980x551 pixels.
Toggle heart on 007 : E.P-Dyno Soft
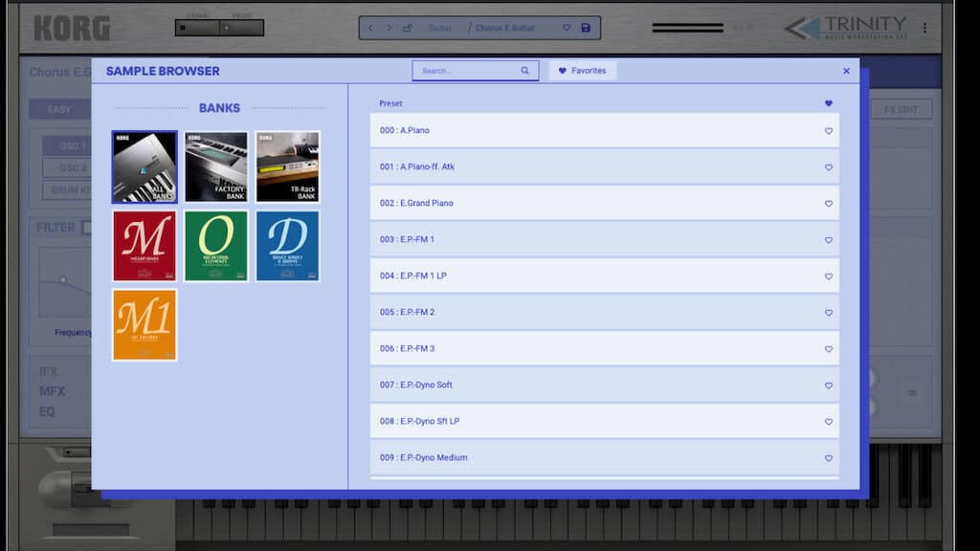[829, 386]
